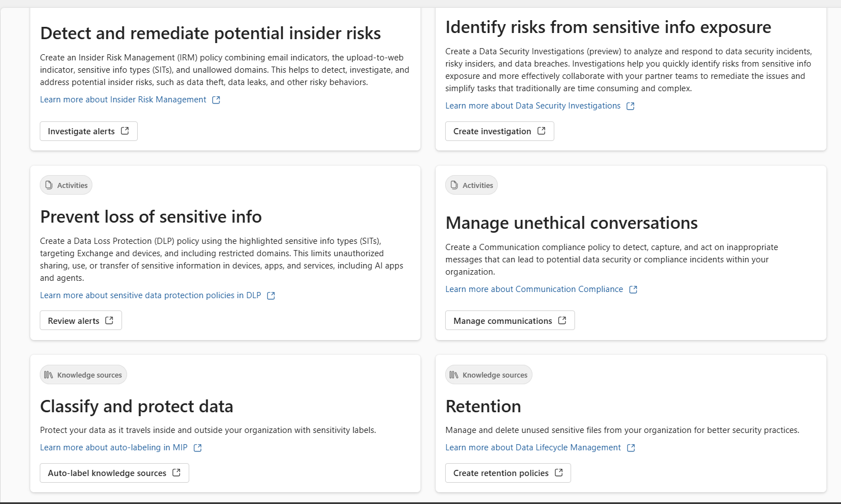Open Learn more about Data Security Investigations

(x=532, y=106)
